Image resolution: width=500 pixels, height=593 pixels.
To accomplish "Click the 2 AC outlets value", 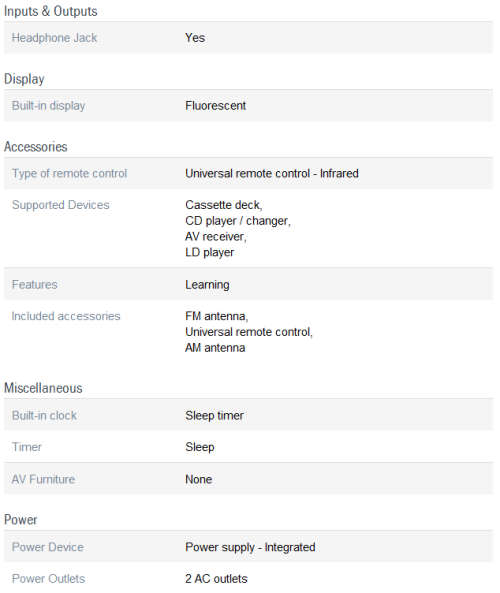I will [216, 579].
